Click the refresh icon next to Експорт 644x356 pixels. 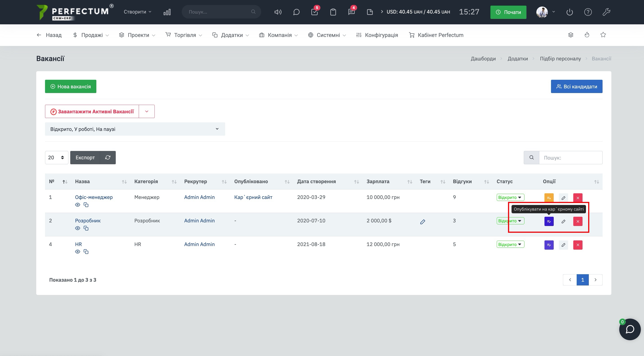108,157
